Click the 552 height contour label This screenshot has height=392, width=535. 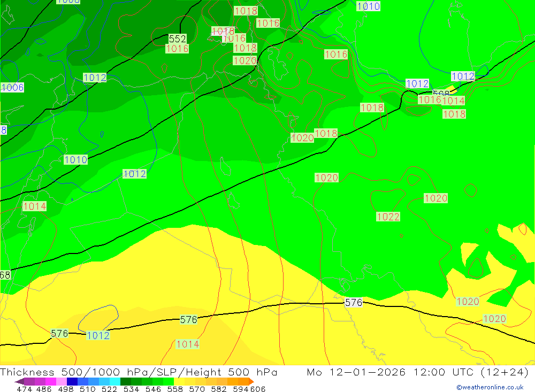click(x=178, y=39)
